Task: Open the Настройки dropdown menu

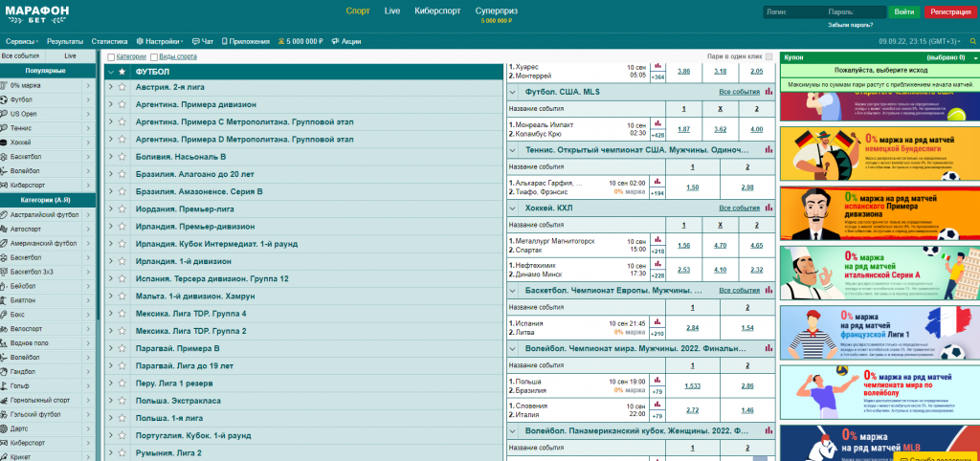Action: click(x=161, y=42)
